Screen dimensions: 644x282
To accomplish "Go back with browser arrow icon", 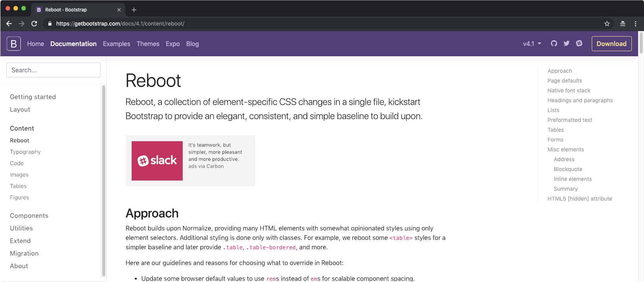I will click(9, 24).
